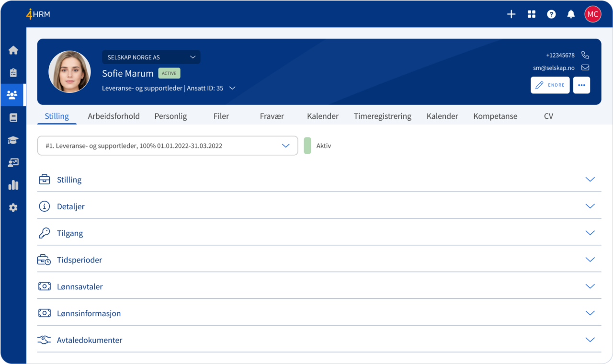Click the money icon for Lønnsavtaler
This screenshot has height=364, width=613.
[44, 286]
